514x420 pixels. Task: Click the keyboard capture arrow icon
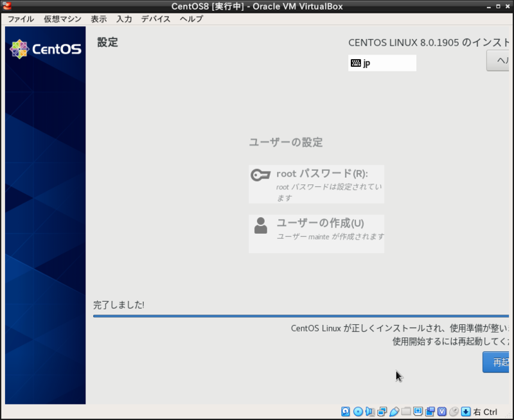tap(466, 412)
